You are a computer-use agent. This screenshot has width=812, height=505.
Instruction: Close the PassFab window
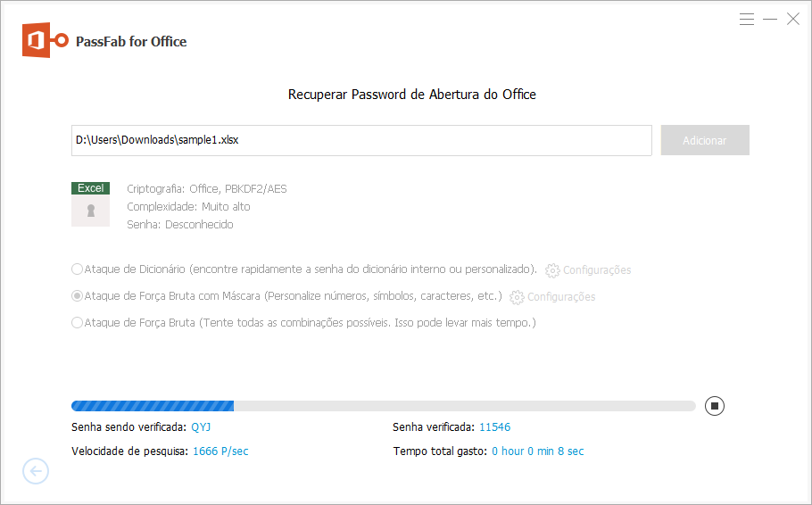793,19
